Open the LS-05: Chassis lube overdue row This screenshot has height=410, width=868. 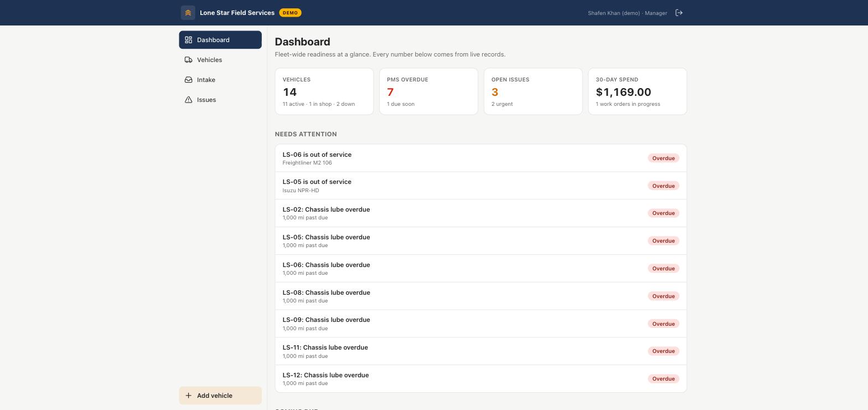(480, 241)
